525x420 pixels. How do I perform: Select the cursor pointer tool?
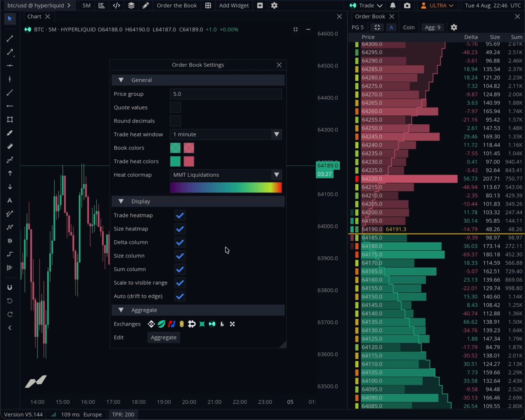(x=10, y=19)
